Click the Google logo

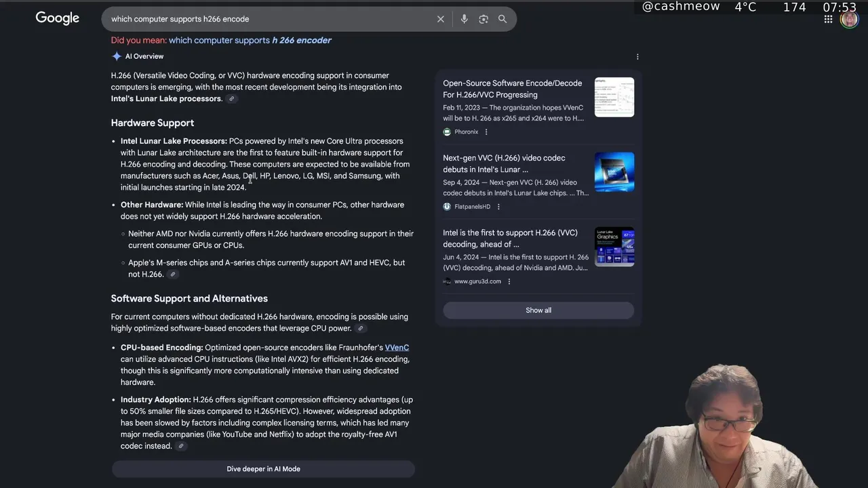[58, 18]
